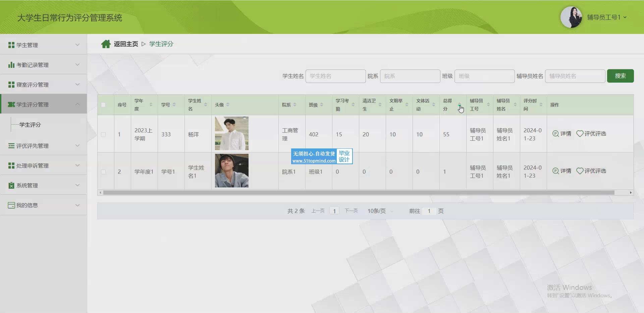Click the breadcrumb triangle separator icon
Image resolution: width=644 pixels, height=313 pixels.
point(144,44)
